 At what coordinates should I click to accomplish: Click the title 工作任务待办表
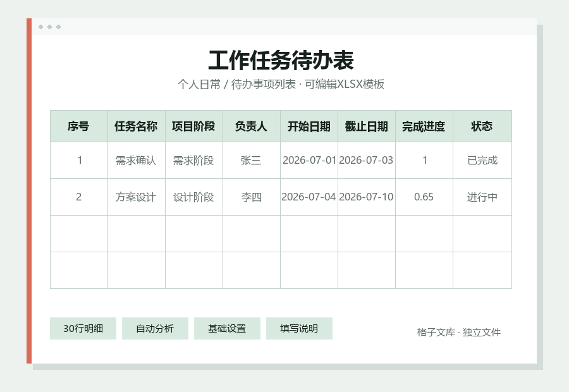pyautogui.click(x=281, y=60)
